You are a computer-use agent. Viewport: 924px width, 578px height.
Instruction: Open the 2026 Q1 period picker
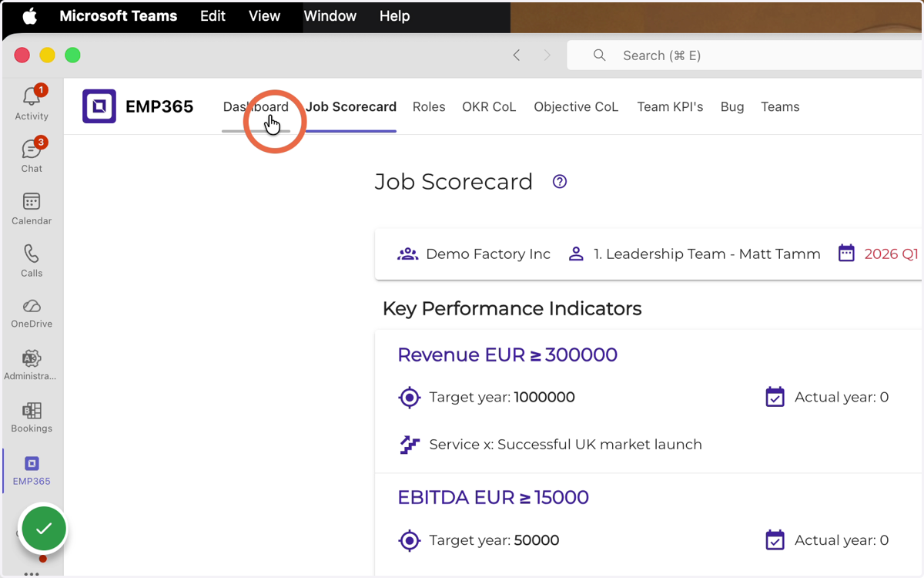pyautogui.click(x=892, y=254)
